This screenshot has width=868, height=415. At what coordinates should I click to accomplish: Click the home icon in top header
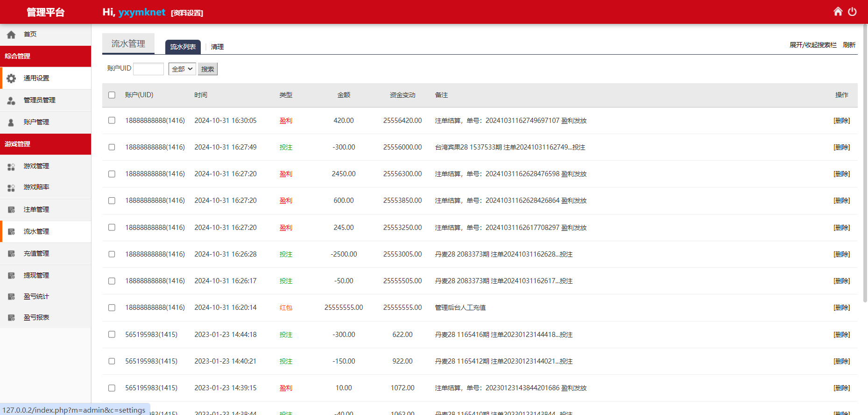[838, 11]
